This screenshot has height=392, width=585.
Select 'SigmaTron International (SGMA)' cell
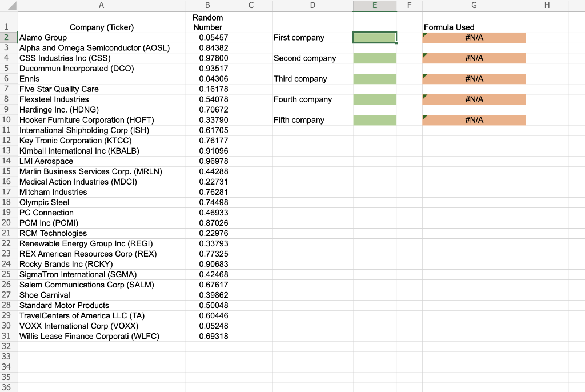click(102, 274)
